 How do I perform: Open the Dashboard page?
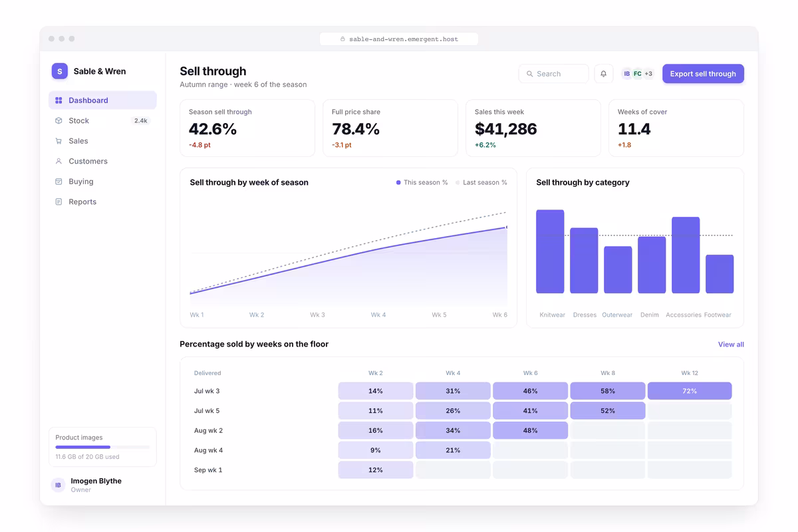[102, 100]
